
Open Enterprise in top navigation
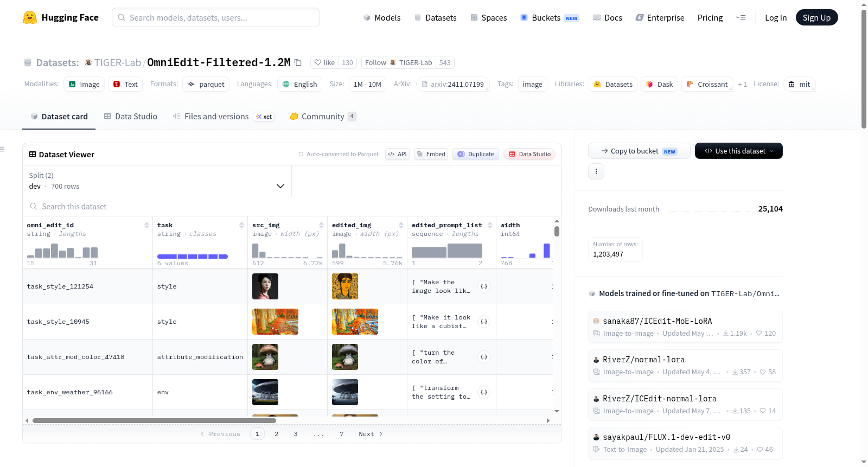tap(660, 17)
